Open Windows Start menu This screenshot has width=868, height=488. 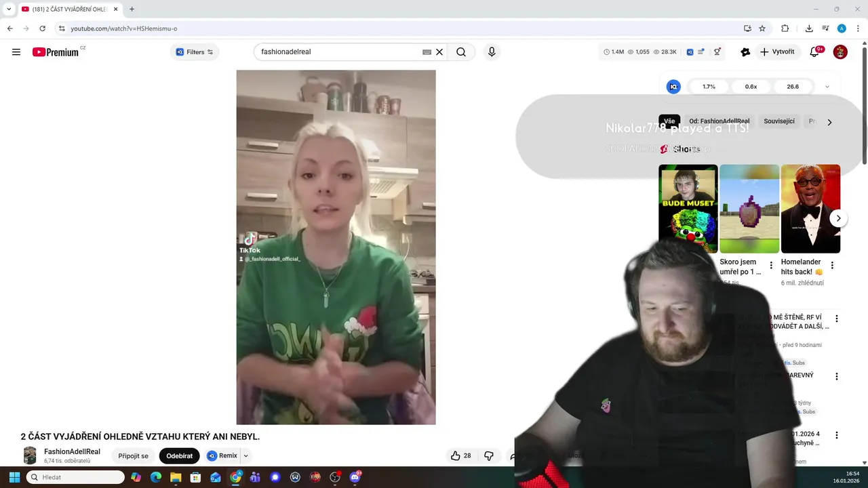click(14, 477)
